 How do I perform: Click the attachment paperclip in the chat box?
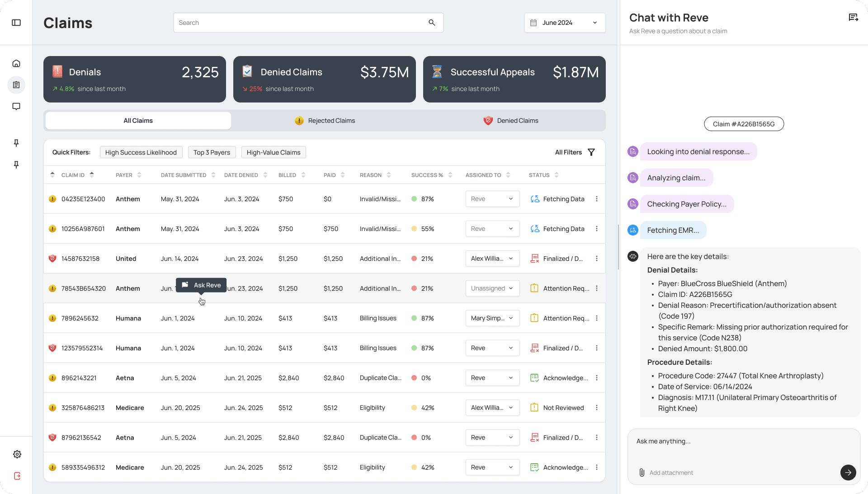point(642,472)
